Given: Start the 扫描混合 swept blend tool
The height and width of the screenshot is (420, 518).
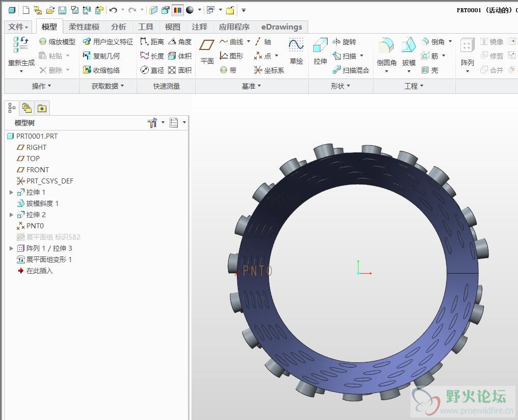Looking at the screenshot, I should tap(350, 70).
